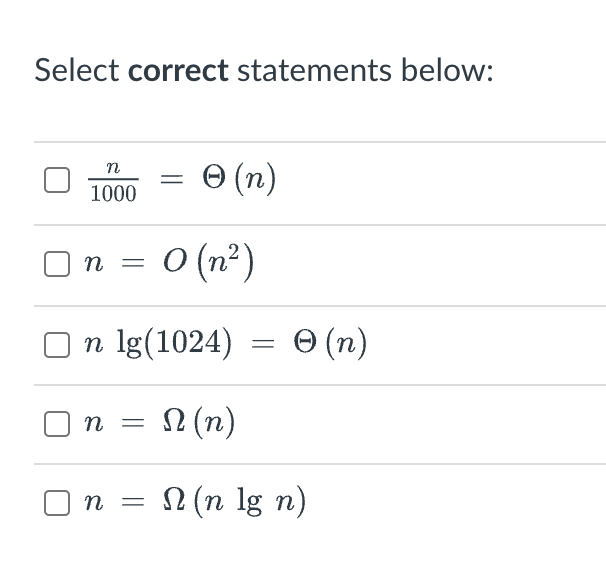Click the fraction n over 1000 expression
The height and width of the screenshot is (572, 606).
click(x=113, y=181)
